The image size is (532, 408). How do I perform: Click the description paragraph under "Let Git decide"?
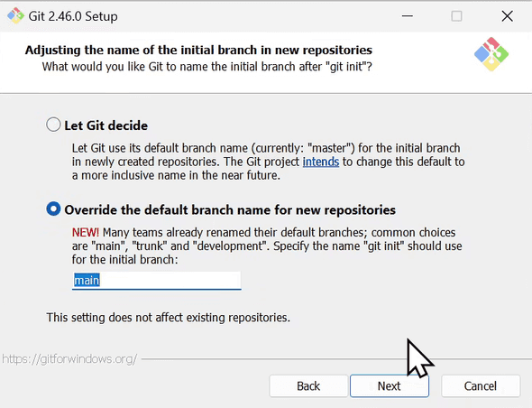268,162
